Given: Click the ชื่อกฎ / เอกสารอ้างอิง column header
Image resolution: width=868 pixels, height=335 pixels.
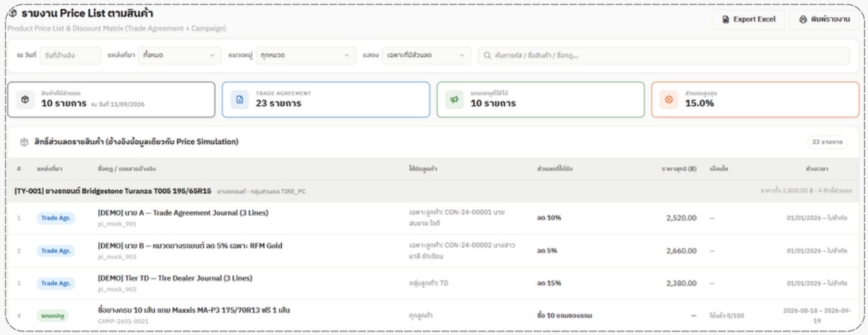Looking at the screenshot, I should click(x=127, y=169).
